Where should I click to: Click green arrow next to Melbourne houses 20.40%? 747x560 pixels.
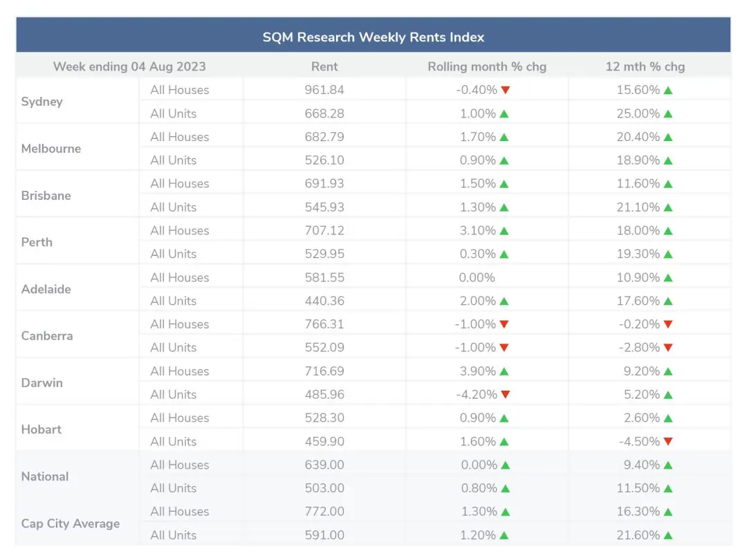coord(667,137)
